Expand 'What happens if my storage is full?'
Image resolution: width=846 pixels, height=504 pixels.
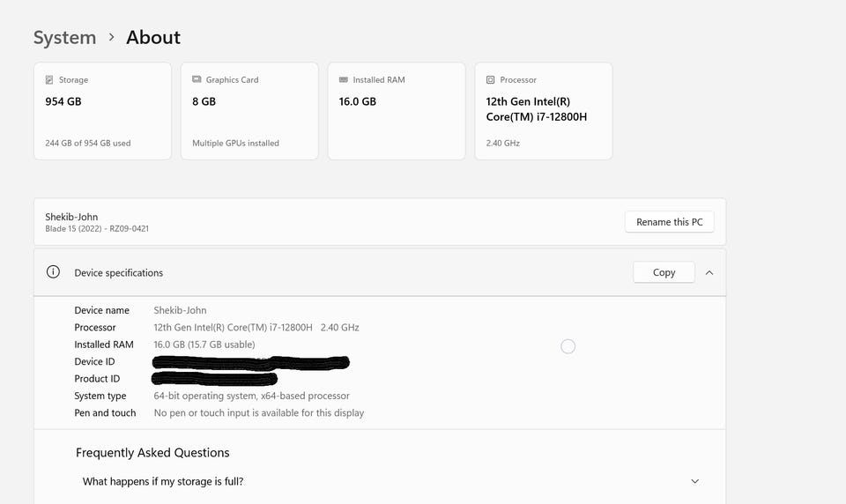pyautogui.click(x=694, y=482)
